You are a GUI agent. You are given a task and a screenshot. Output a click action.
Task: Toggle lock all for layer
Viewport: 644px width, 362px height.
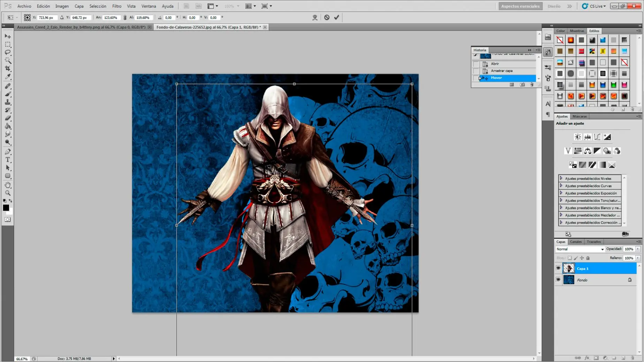click(588, 258)
